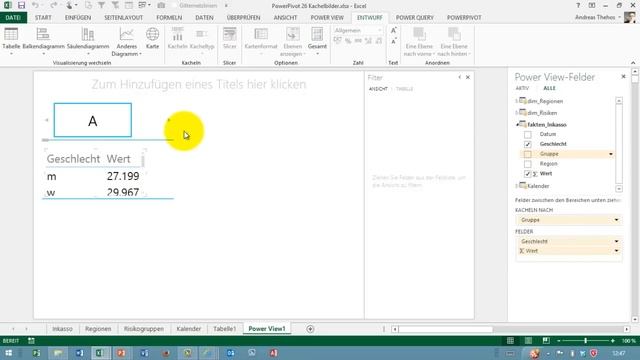Show AKTIV fields in Power View-Felder

(522, 88)
